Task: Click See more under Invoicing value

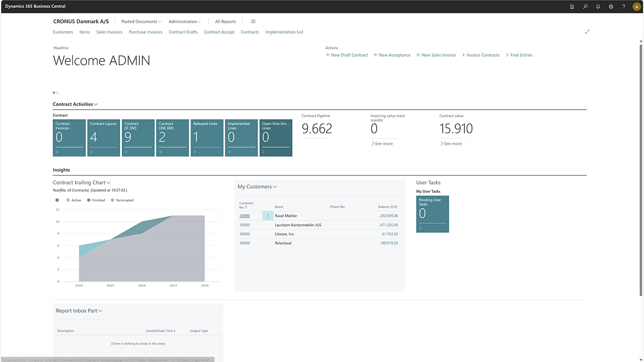Action: 382,143
